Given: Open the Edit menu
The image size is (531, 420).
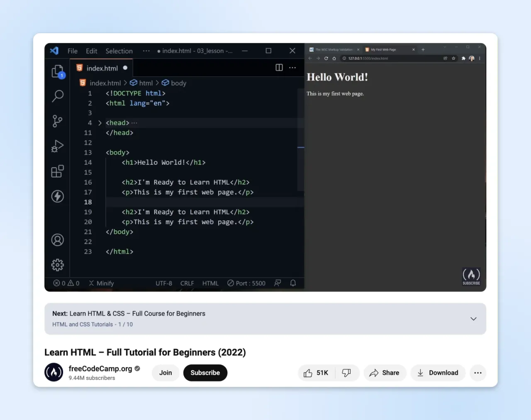Looking at the screenshot, I should pos(92,51).
